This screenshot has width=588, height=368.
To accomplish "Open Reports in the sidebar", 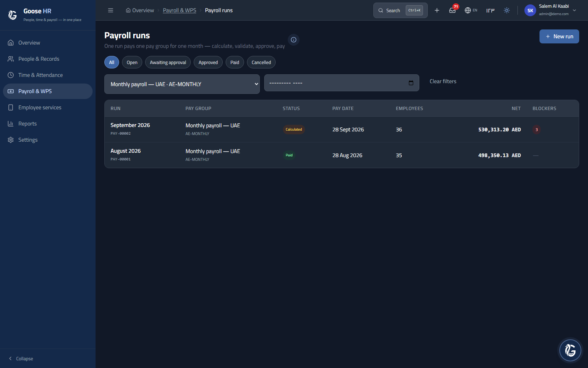I will point(48,124).
